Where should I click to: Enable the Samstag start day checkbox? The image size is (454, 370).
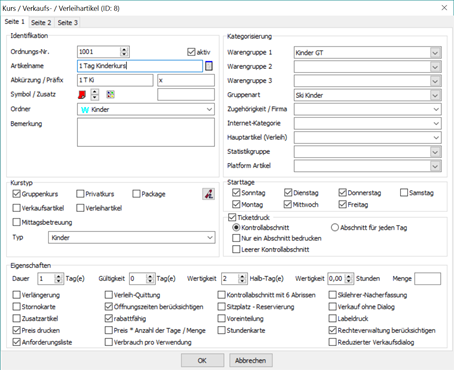404,193
